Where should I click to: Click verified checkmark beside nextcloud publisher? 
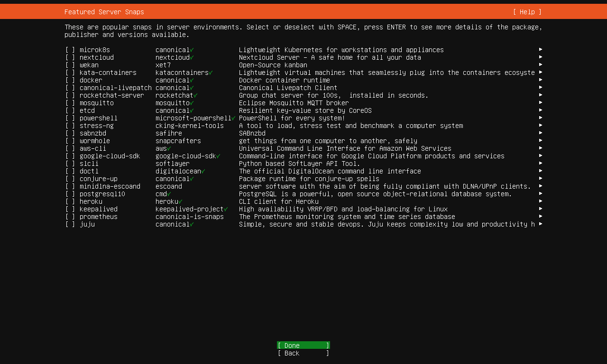tap(192, 57)
